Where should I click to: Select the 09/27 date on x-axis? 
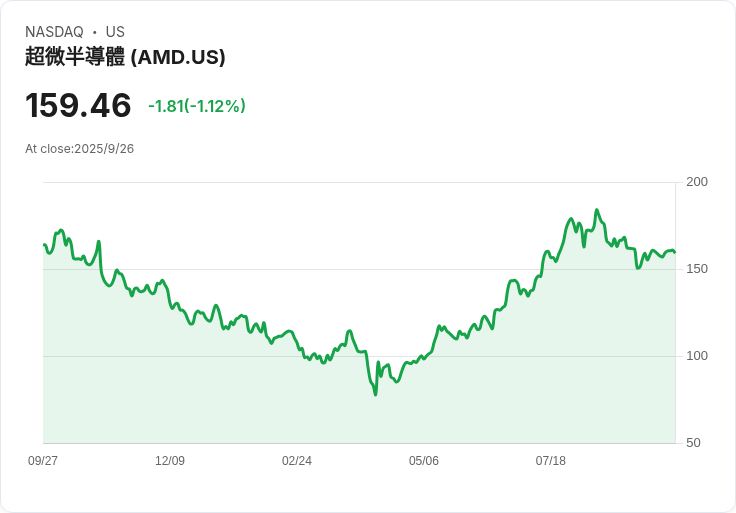[43, 461]
